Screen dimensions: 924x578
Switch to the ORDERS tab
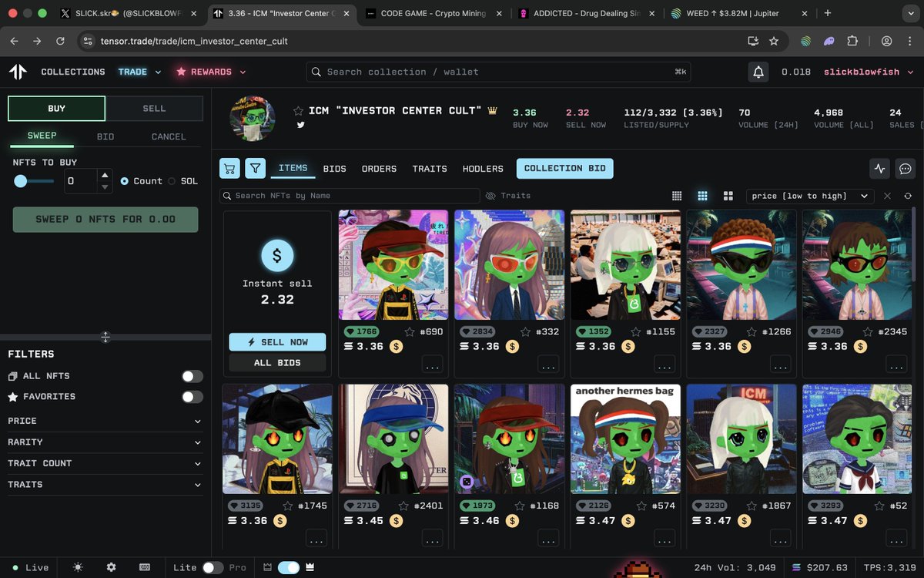pyautogui.click(x=379, y=169)
